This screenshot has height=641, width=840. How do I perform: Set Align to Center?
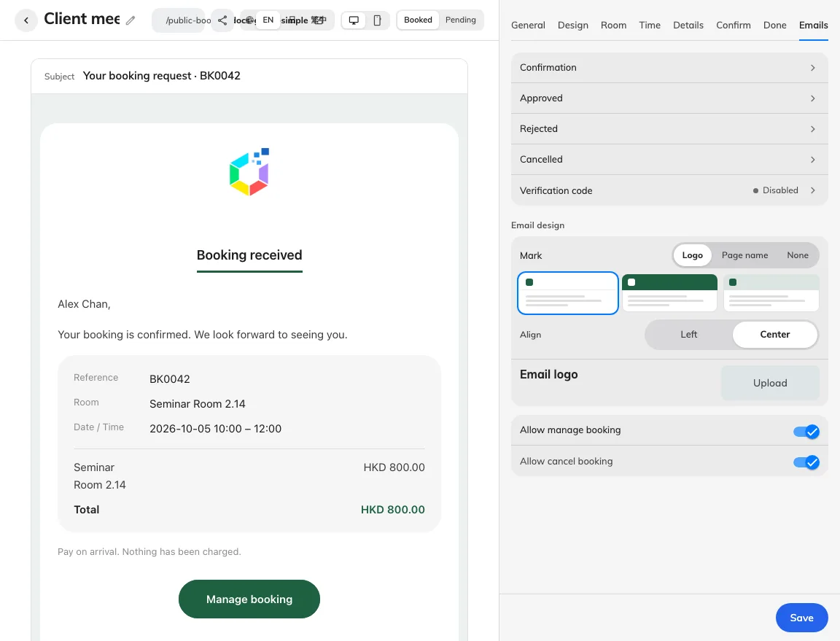pyautogui.click(x=774, y=335)
